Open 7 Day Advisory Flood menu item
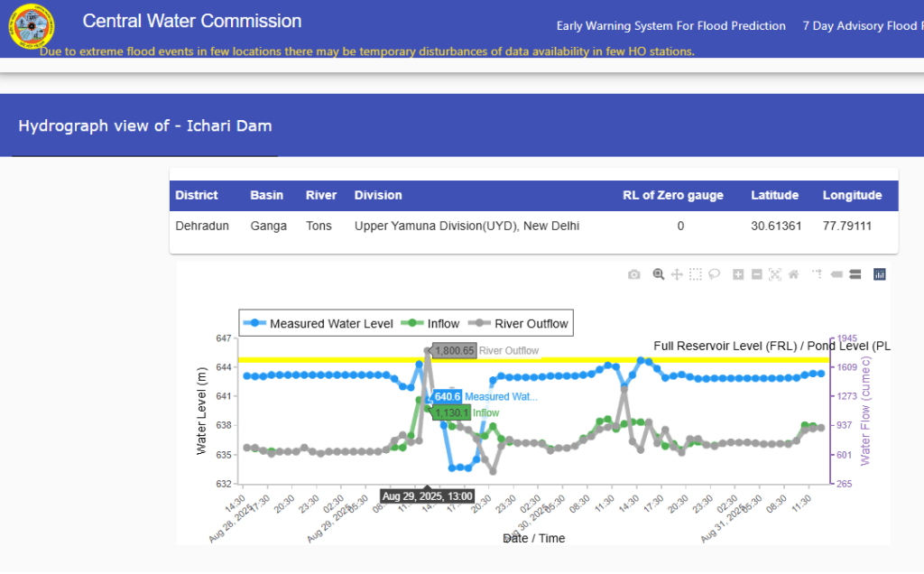 862,26
